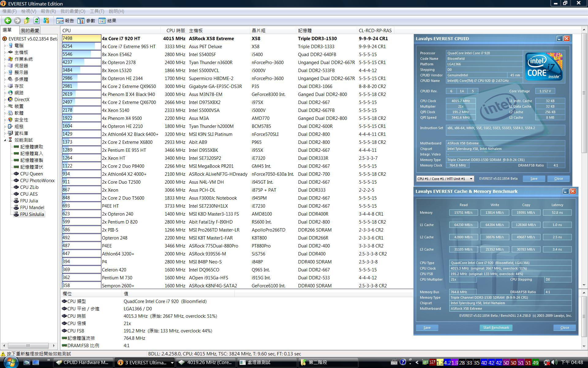
Task: Select the CPU ZLib benchmark item
Action: coord(29,187)
